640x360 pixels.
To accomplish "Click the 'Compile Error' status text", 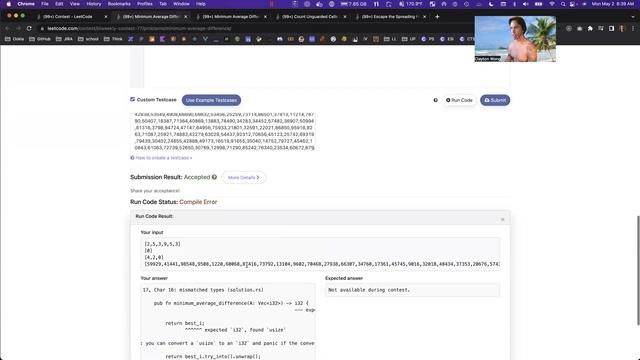I will [x=198, y=202].
